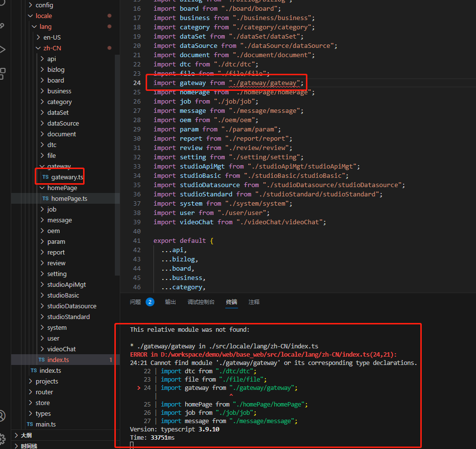Open main.ts in the explorer
The width and height of the screenshot is (476, 449).
[x=46, y=424]
